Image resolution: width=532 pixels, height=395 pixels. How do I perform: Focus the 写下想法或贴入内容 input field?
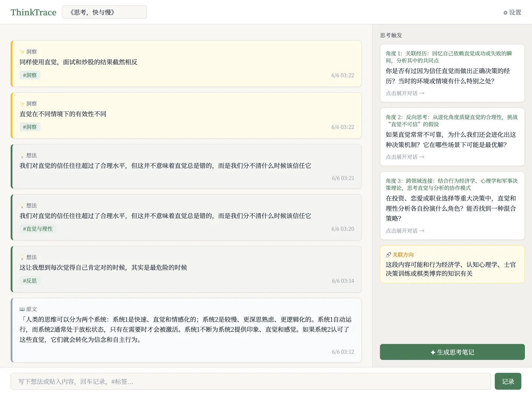coord(251,381)
